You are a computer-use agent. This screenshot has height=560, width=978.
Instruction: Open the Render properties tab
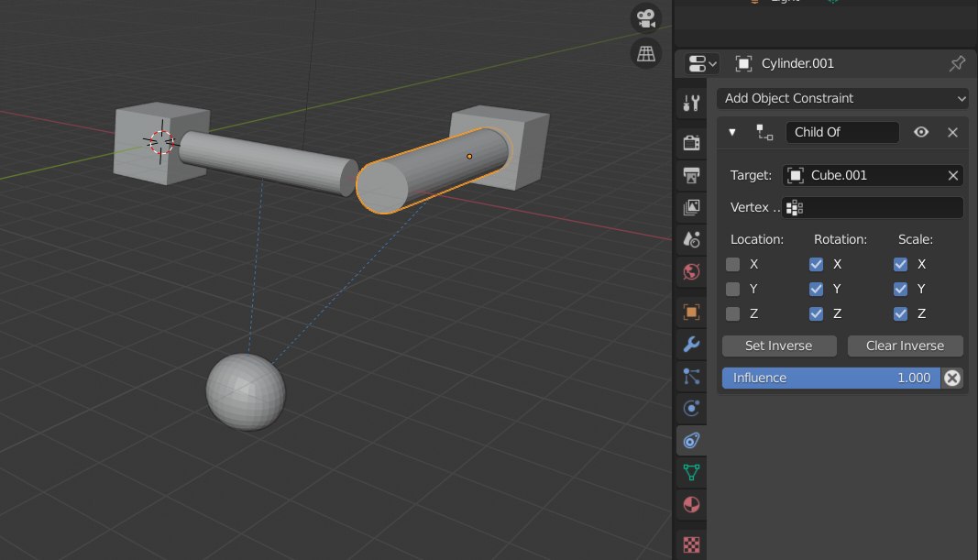click(x=691, y=143)
